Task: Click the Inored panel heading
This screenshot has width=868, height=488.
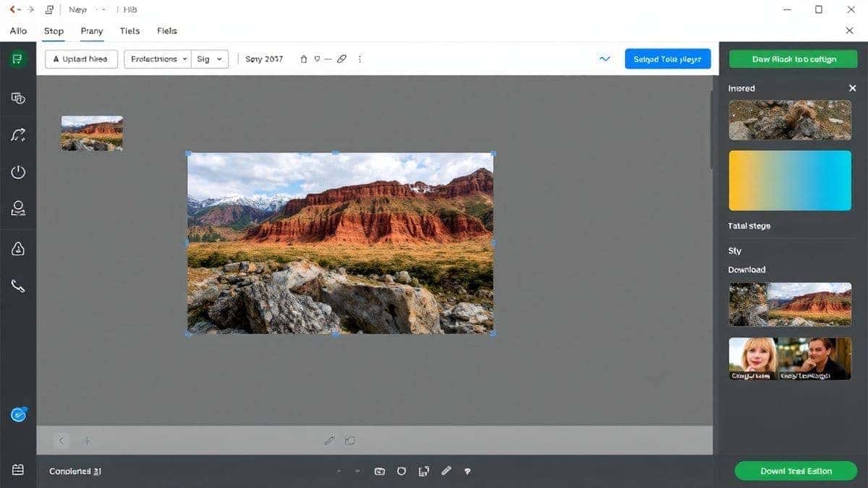Action: pyautogui.click(x=741, y=88)
